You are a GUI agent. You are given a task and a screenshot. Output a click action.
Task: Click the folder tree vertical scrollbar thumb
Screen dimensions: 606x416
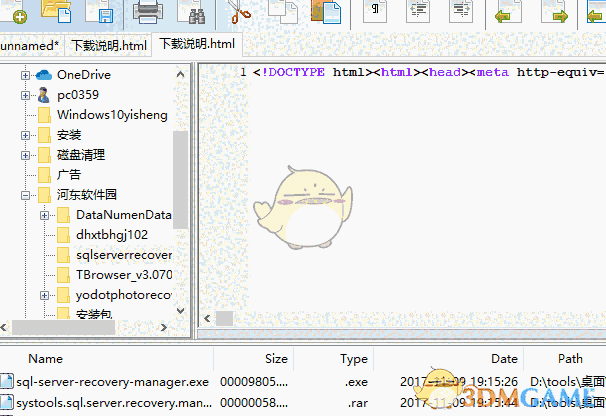pos(180,179)
